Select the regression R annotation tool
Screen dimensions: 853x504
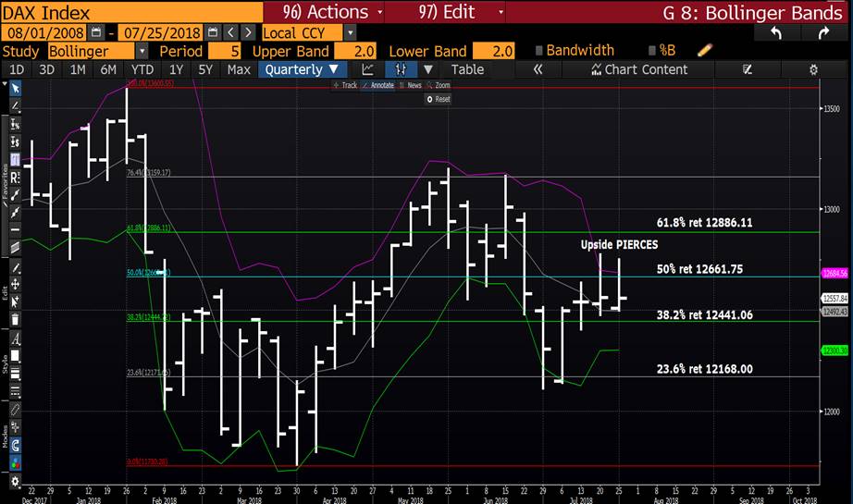(x=15, y=178)
